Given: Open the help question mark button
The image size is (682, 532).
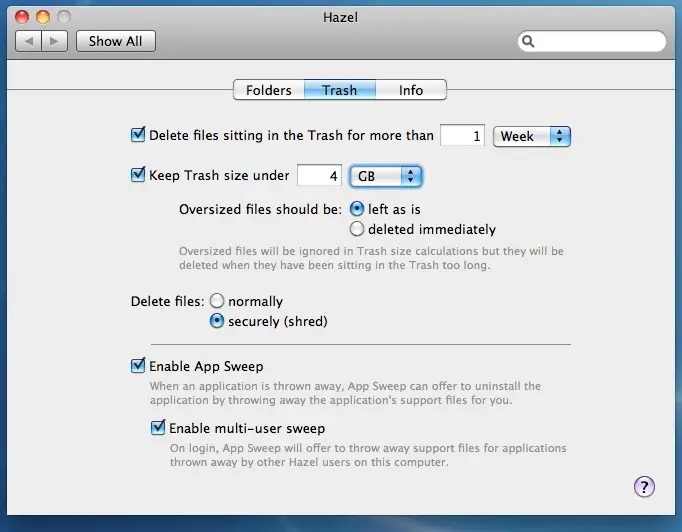Looking at the screenshot, I should tap(644, 486).
